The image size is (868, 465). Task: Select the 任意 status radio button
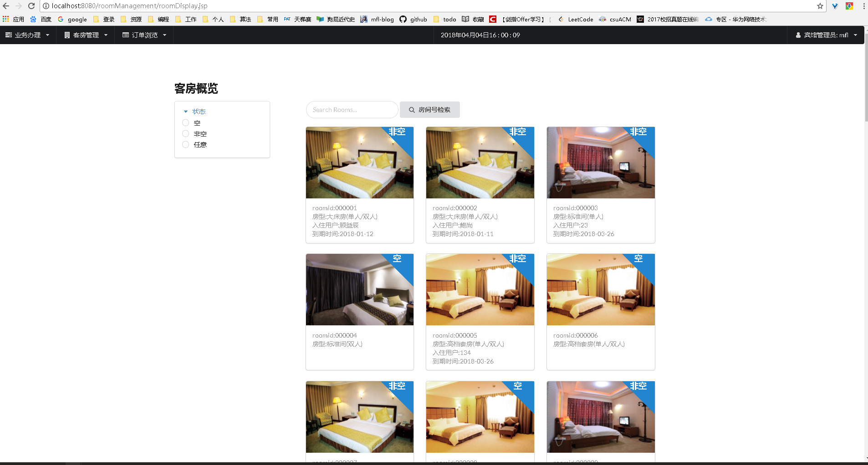[x=185, y=145]
